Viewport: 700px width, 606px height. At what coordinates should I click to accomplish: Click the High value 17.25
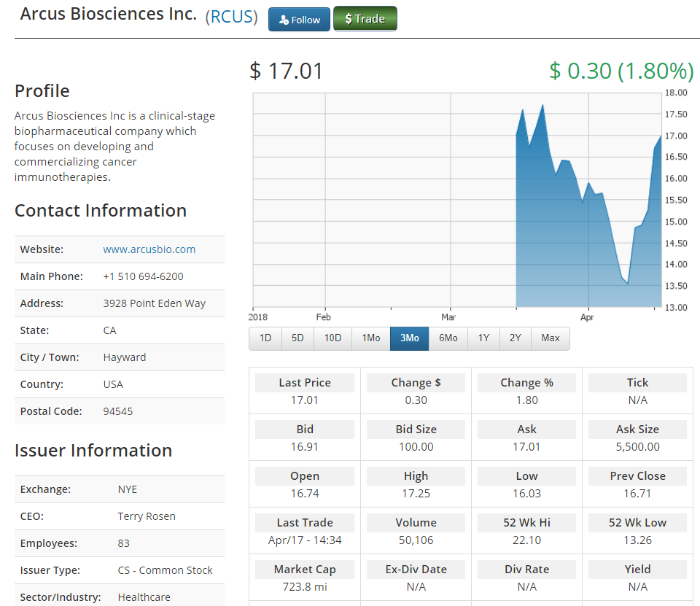416,494
